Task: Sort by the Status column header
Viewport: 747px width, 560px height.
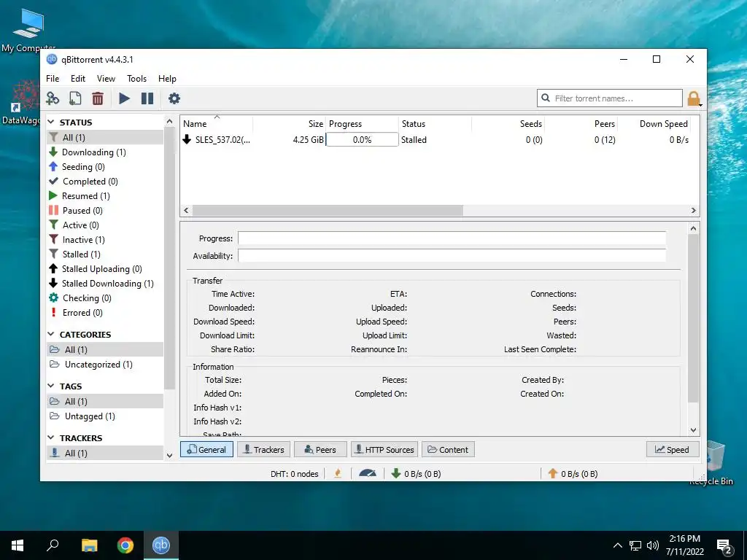Action: point(435,124)
